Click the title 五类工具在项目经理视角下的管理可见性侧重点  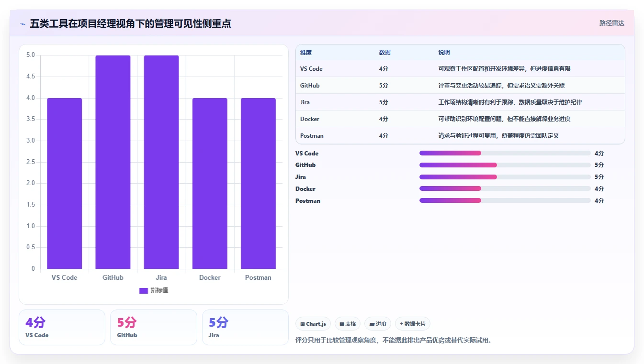[x=130, y=23]
